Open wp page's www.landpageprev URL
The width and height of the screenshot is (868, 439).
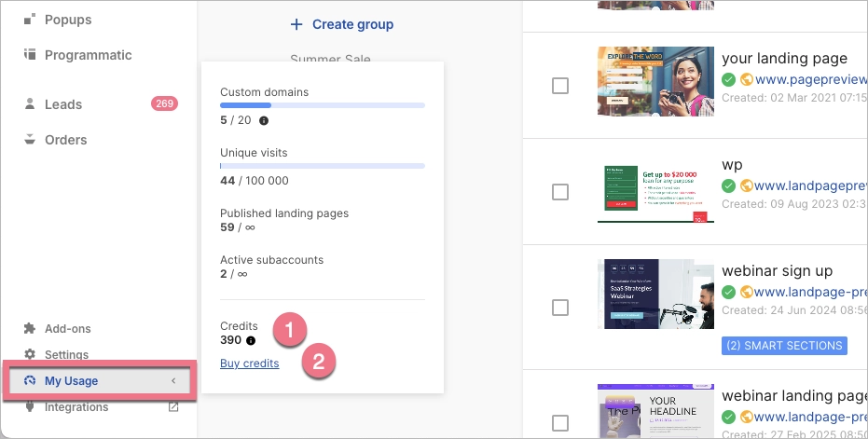click(810, 186)
